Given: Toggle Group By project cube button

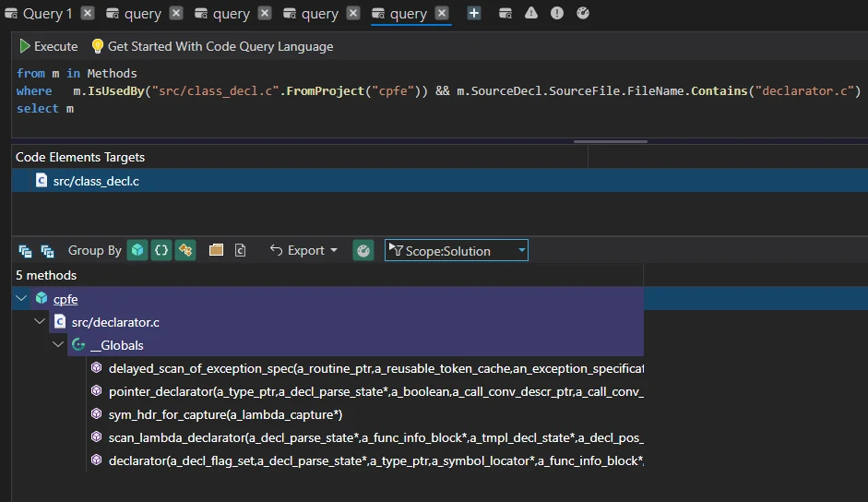Looking at the screenshot, I should pos(137,250).
